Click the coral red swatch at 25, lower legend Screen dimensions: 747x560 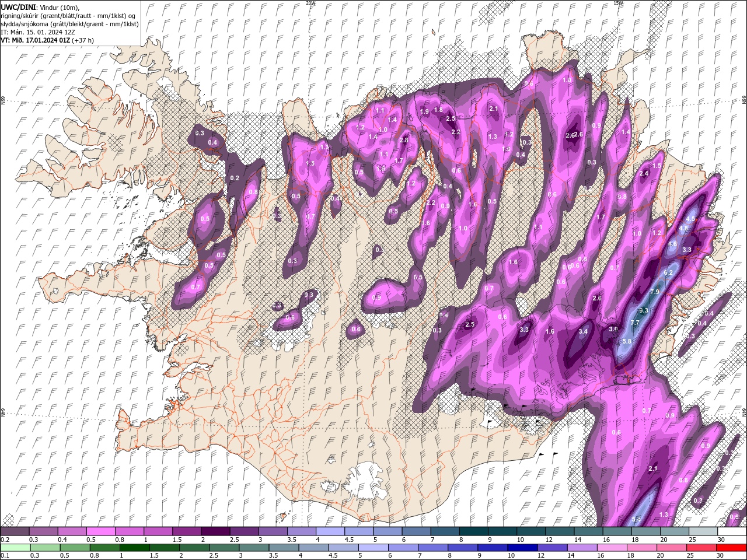tap(701, 547)
